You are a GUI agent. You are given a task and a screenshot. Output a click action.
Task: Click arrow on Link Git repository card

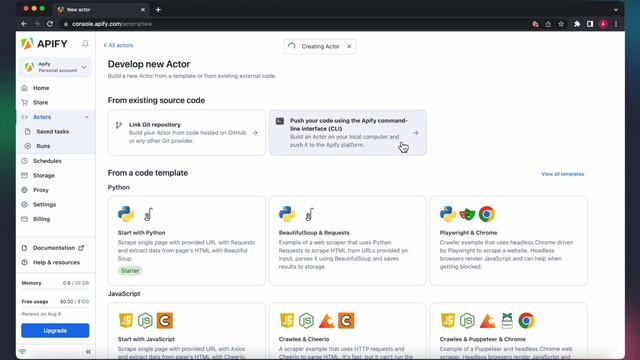point(255,133)
